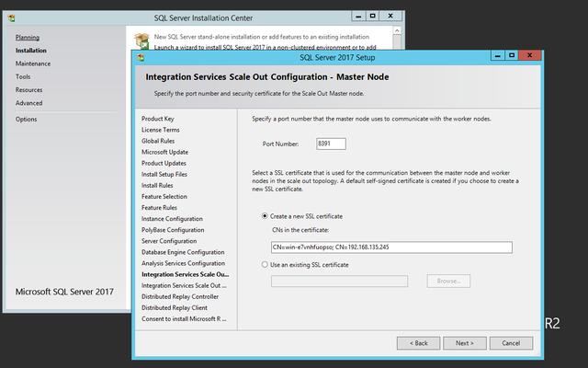Click the stand-alone installation box icon
Screen dimensions: 588x368
point(142,40)
